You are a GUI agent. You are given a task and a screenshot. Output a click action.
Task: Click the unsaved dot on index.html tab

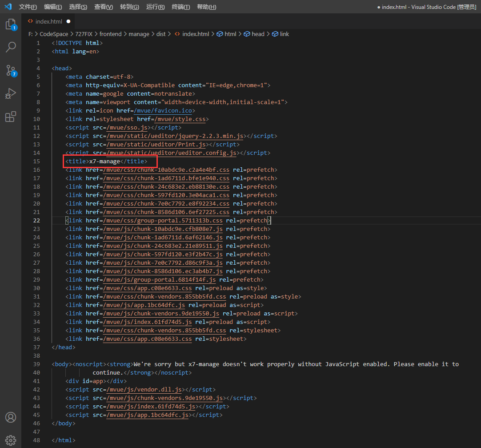[68, 21]
